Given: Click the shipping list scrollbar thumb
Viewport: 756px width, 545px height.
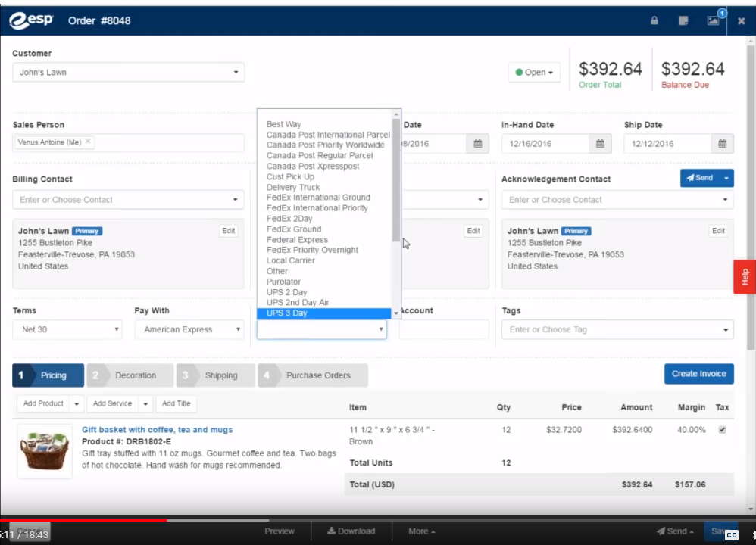Looking at the screenshot, I should coord(396,179).
